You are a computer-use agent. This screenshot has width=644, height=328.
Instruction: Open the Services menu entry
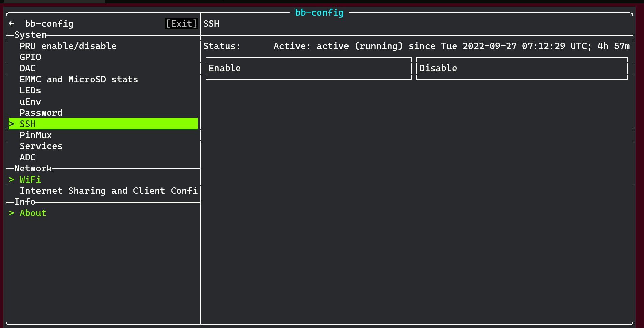41,146
